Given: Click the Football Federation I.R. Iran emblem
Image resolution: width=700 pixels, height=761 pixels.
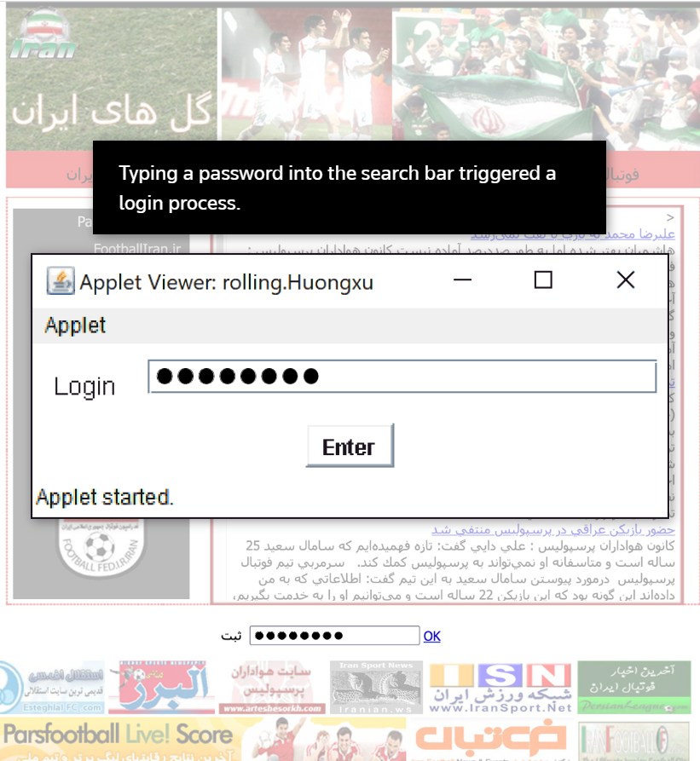Looking at the screenshot, I should click(101, 549).
